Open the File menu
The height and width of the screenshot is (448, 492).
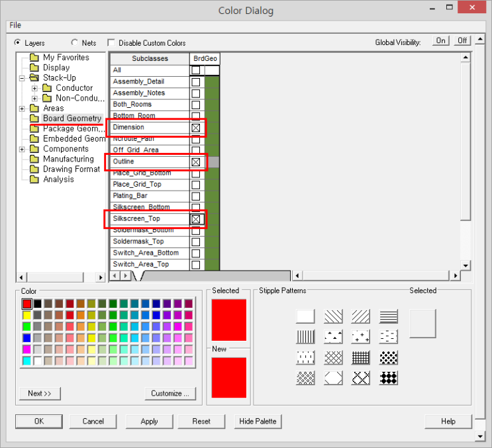pos(15,25)
